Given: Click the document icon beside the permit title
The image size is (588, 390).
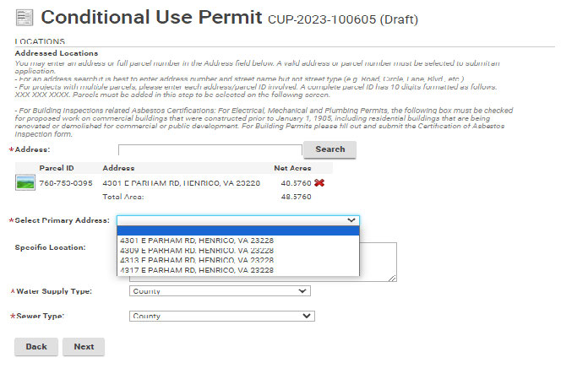Looking at the screenshot, I should pyautogui.click(x=24, y=17).
